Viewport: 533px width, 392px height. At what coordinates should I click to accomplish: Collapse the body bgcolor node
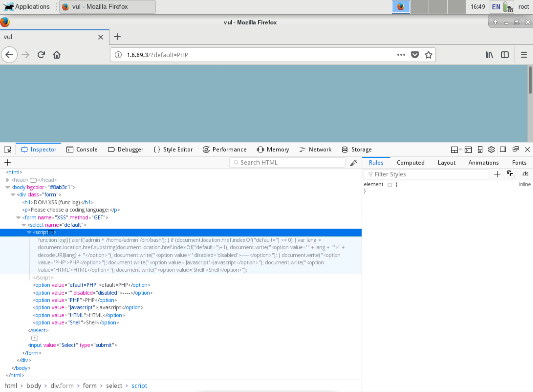pyautogui.click(x=8, y=187)
